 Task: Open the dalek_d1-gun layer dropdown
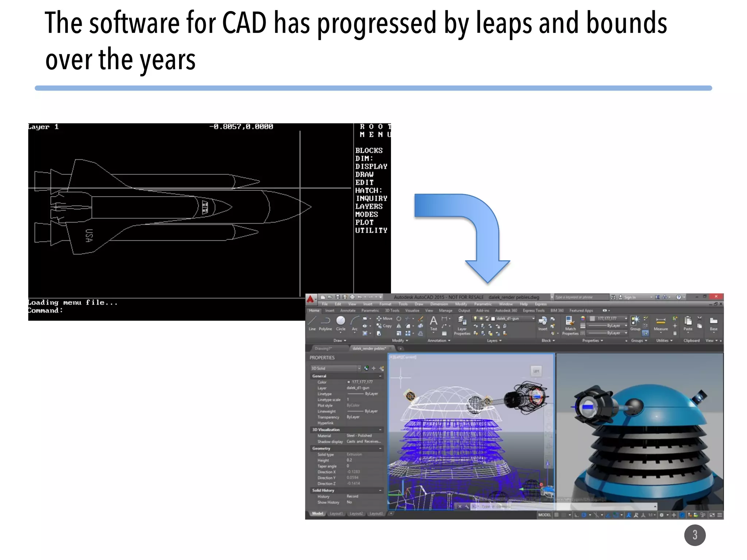pyautogui.click(x=533, y=319)
